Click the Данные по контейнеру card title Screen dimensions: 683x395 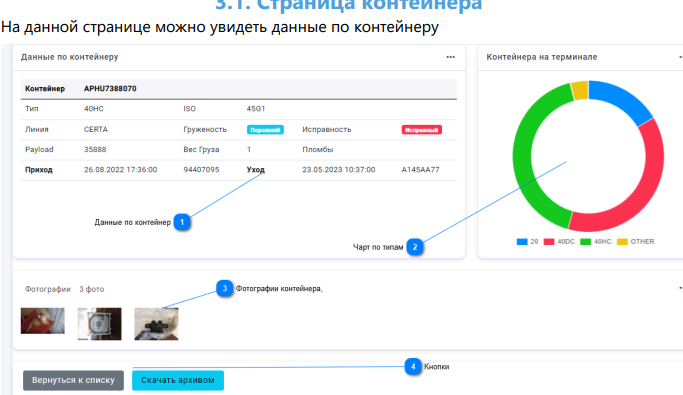click(70, 57)
